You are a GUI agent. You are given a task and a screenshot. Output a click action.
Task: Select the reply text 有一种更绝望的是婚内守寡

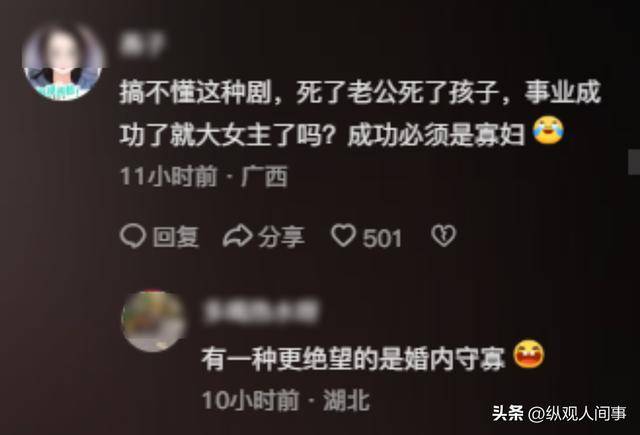tap(353, 359)
